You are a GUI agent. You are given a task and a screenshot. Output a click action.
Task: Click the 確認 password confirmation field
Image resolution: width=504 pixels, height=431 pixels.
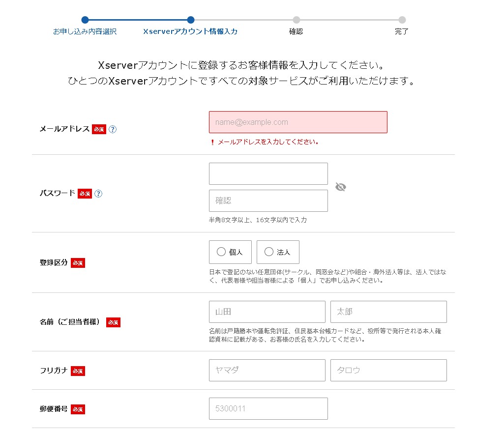pyautogui.click(x=268, y=201)
